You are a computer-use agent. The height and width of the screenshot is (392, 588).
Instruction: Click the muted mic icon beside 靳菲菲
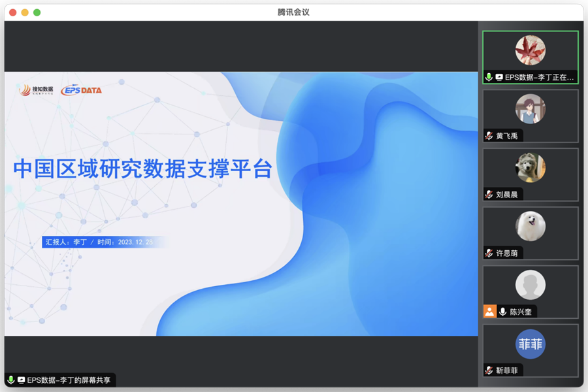click(489, 370)
